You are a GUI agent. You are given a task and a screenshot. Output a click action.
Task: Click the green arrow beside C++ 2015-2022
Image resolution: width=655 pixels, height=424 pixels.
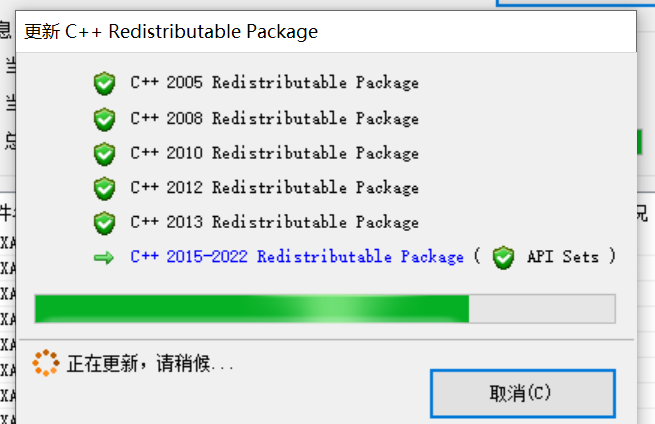pyautogui.click(x=104, y=258)
